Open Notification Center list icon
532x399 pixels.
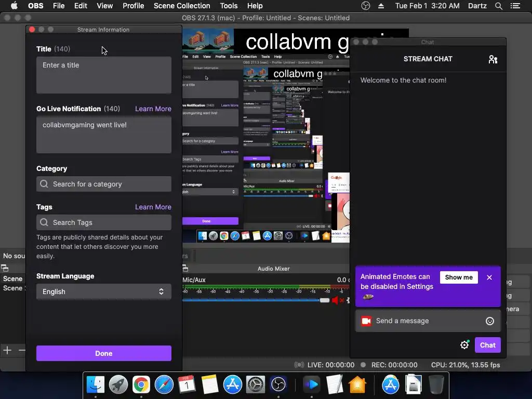515,6
